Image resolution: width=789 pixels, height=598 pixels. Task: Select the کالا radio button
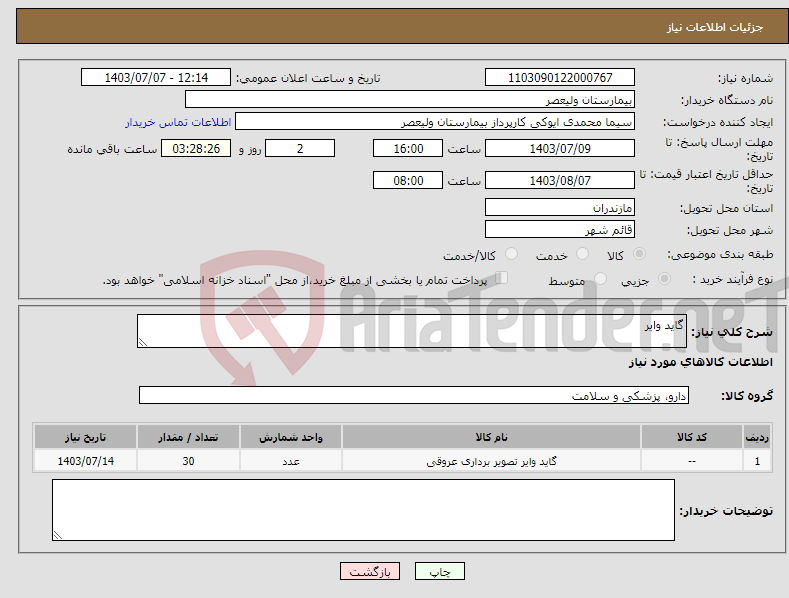(640, 254)
